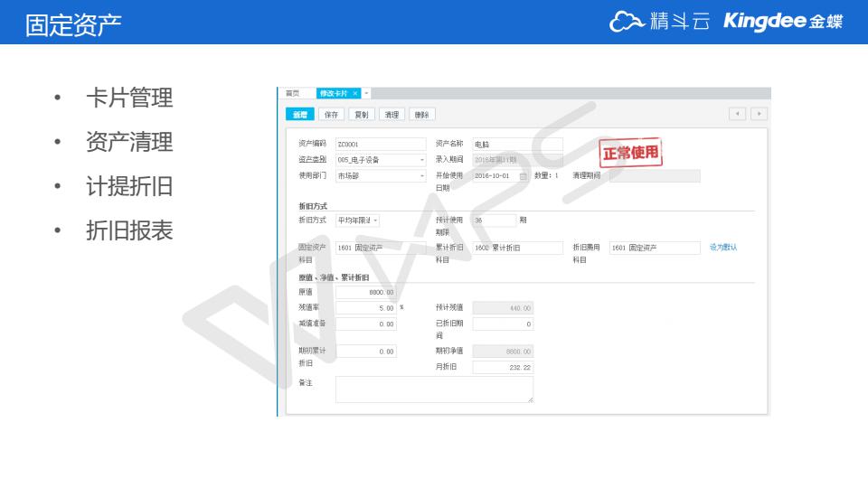868x488 pixels.
Task: Close the 修改卡片 tab
Action: pos(355,93)
